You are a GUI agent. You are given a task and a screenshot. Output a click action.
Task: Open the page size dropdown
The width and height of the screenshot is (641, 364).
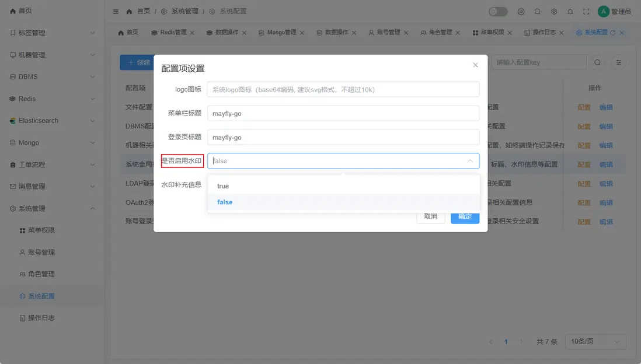tap(595, 341)
